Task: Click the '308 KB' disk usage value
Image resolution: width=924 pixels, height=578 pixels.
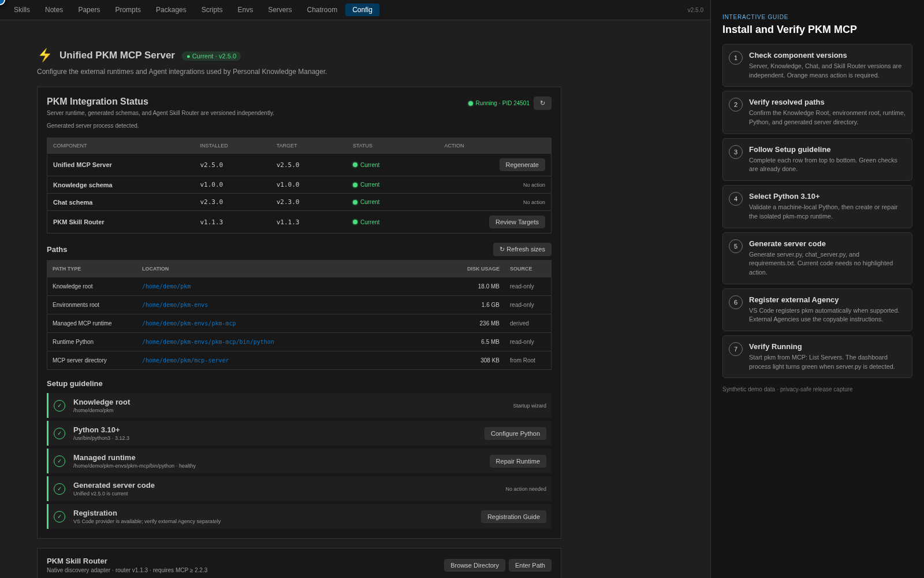Action: pos(490,361)
